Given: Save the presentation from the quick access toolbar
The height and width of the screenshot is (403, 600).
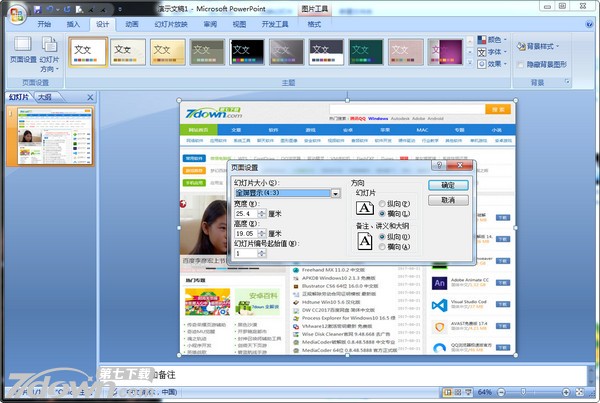Looking at the screenshot, I should [37, 9].
